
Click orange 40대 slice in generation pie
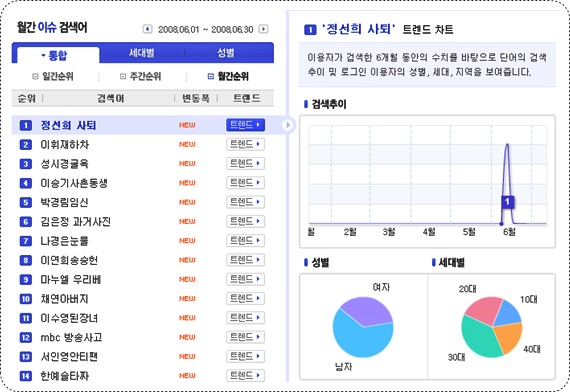point(510,337)
